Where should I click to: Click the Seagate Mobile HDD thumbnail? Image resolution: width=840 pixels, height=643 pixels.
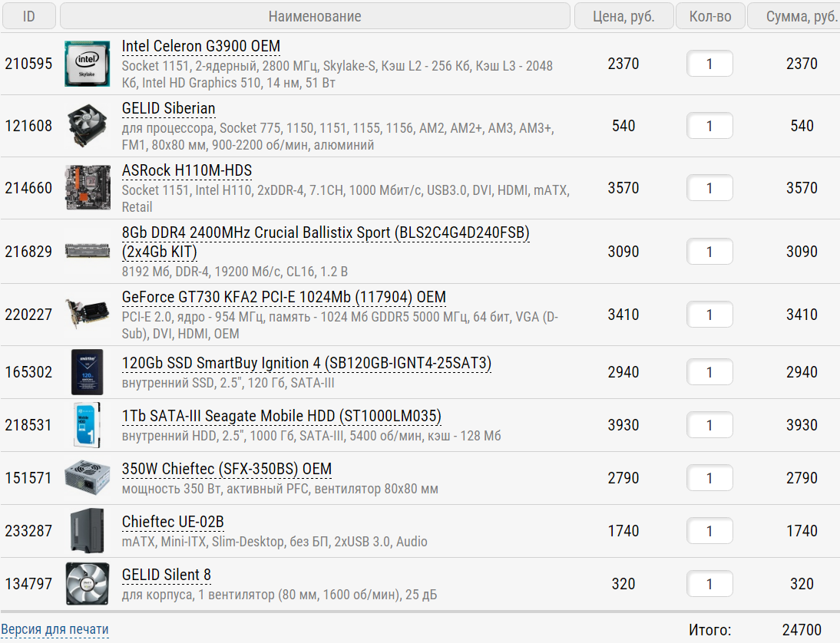[88, 425]
